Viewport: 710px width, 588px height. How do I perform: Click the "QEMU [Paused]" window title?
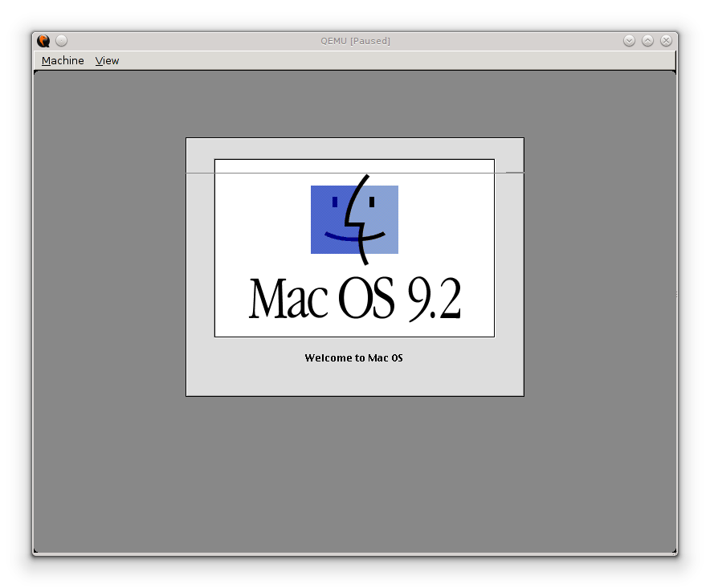[355, 41]
